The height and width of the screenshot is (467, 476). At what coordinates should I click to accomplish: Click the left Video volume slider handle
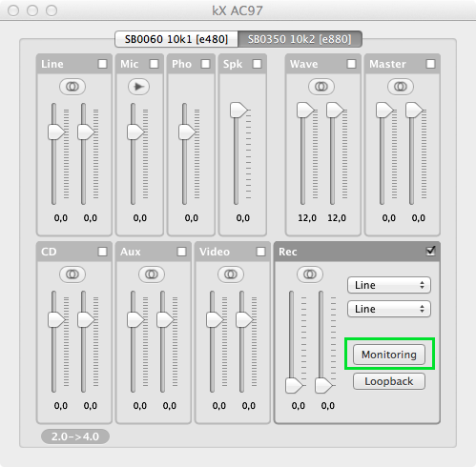coord(215,319)
